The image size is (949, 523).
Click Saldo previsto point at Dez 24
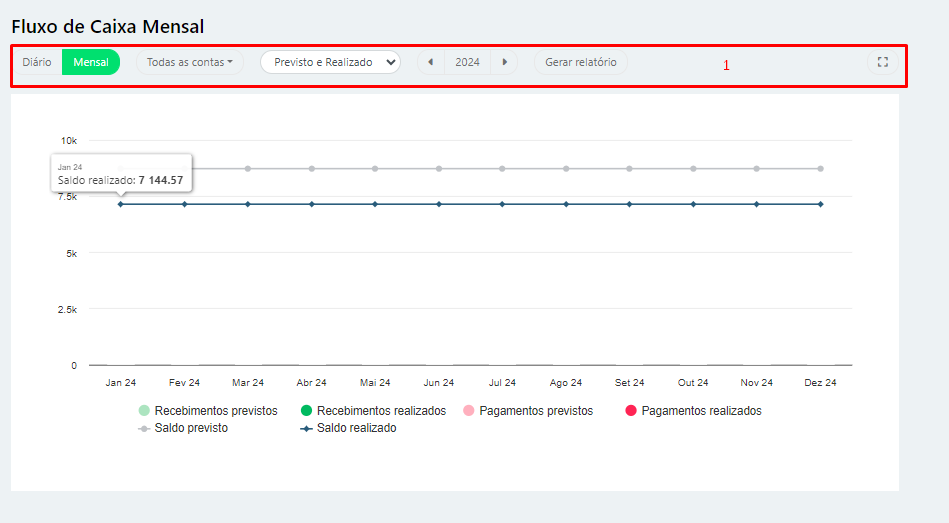click(x=821, y=169)
